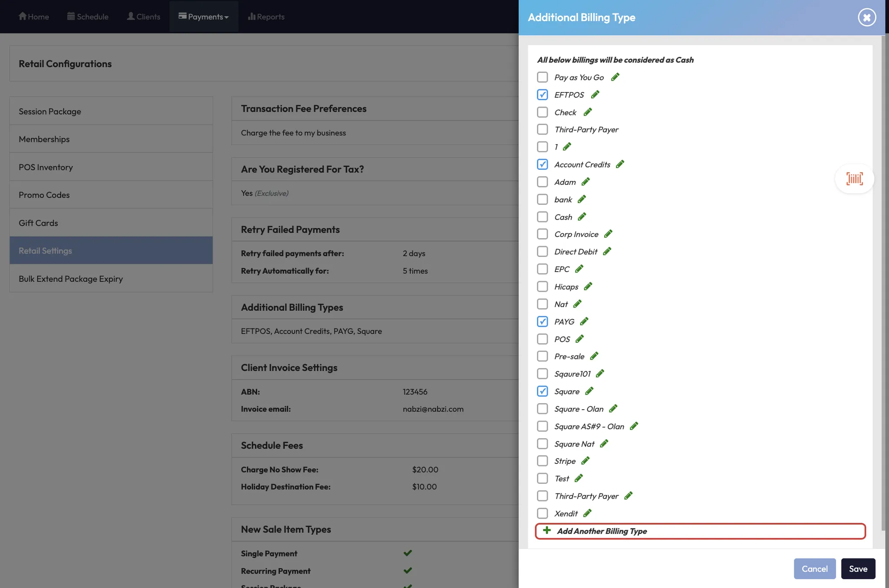Edit the Square AS#9 - Olan entry
This screenshot has height=588, width=889.
click(634, 426)
